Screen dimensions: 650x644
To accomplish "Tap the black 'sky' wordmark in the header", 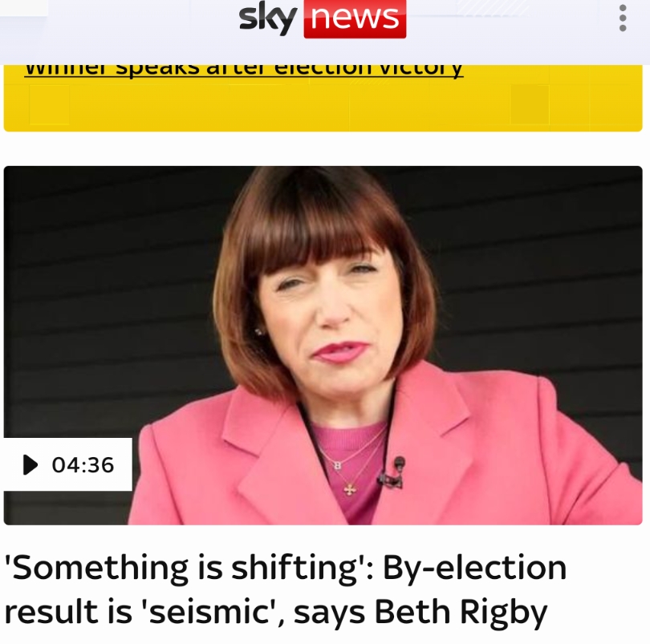I will pyautogui.click(x=268, y=18).
